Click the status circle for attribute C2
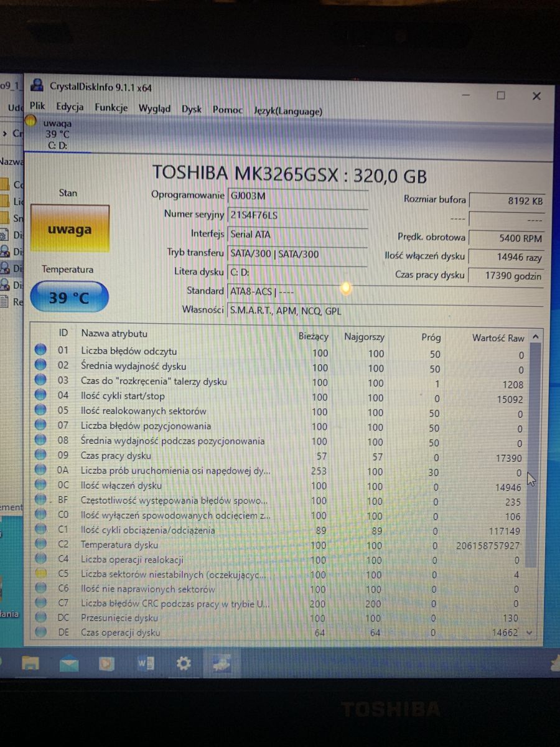The width and height of the screenshot is (560, 747). [x=40, y=545]
